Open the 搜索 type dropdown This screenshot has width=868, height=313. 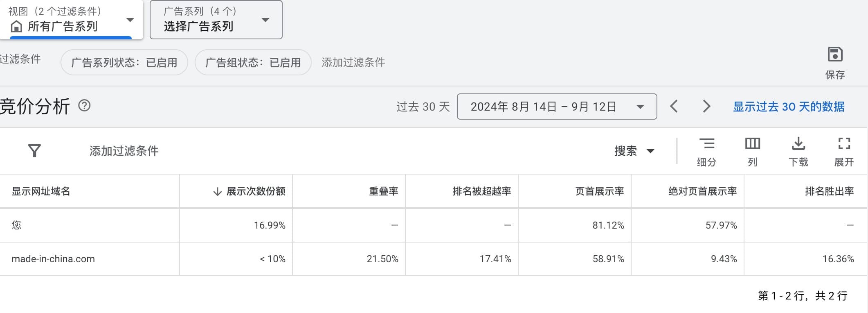click(634, 151)
